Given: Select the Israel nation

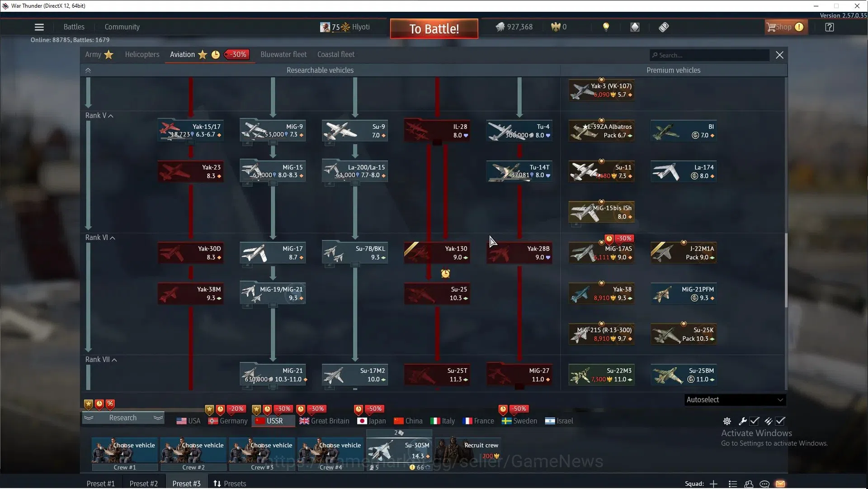Looking at the screenshot, I should click(559, 422).
